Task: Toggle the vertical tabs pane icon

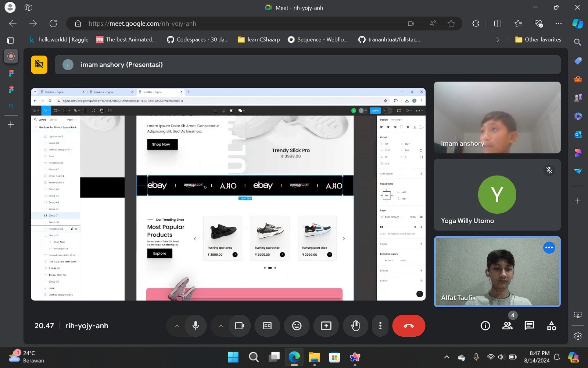Action: pyautogui.click(x=11, y=40)
